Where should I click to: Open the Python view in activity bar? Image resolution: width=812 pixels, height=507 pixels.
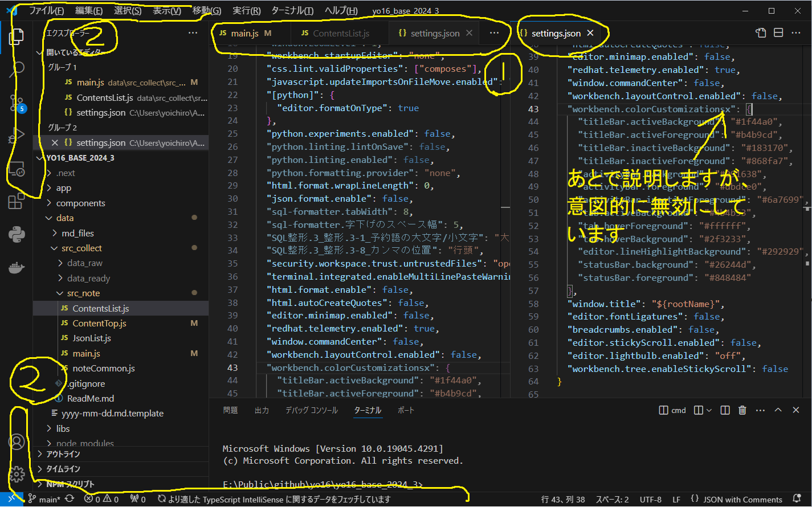(17, 234)
